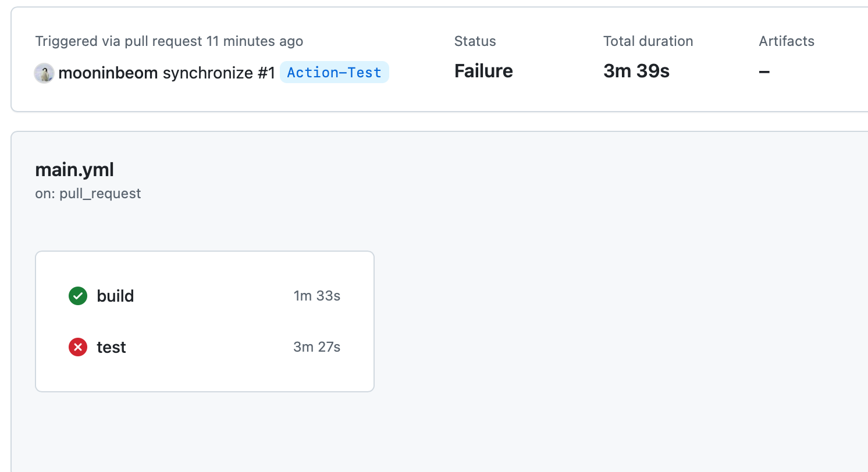Click the 3m 39s total duration value
Image resolution: width=868 pixels, height=472 pixels.
coord(636,71)
